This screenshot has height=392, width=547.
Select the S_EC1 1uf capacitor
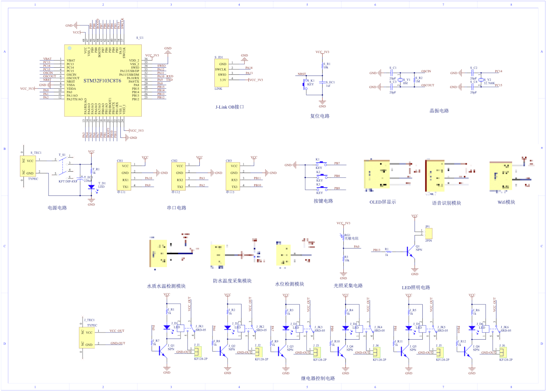coord(322,82)
